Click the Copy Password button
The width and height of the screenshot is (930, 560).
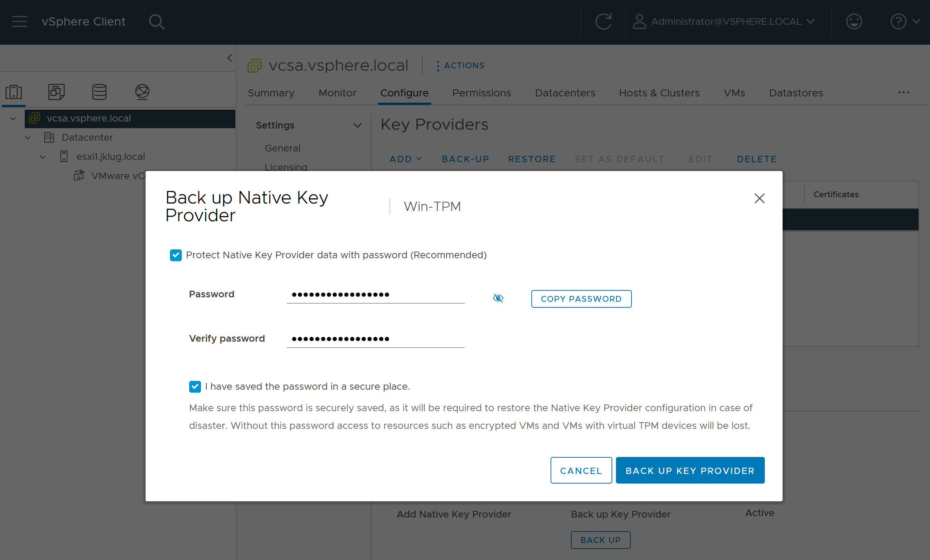click(x=581, y=298)
